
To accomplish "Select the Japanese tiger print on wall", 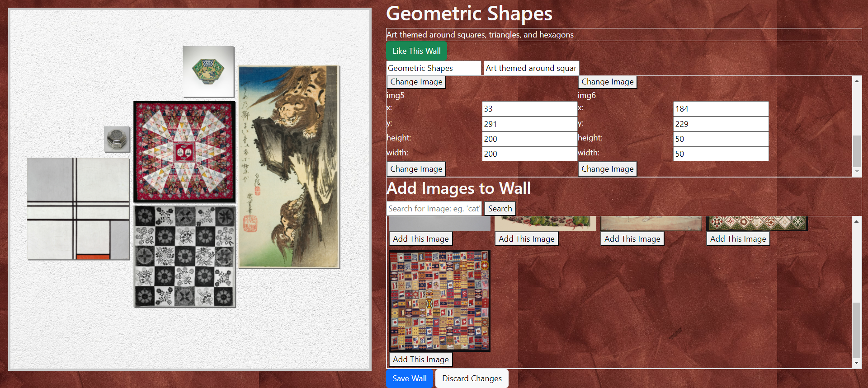I will pyautogui.click(x=289, y=167).
